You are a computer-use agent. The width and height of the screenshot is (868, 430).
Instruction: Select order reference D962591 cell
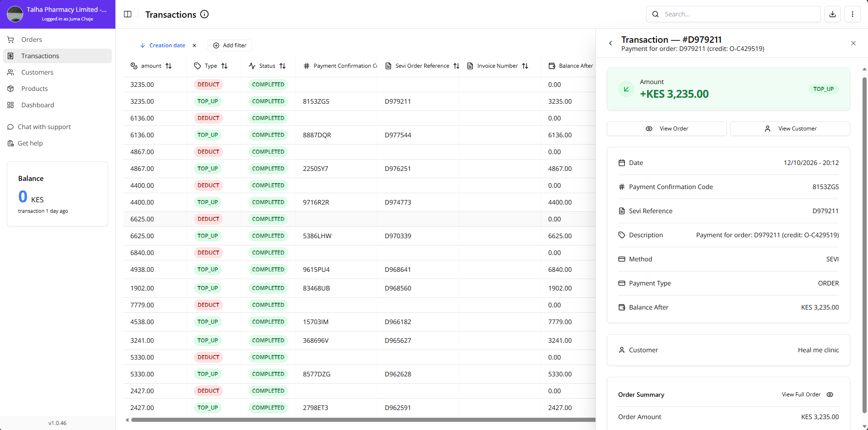tap(398, 408)
